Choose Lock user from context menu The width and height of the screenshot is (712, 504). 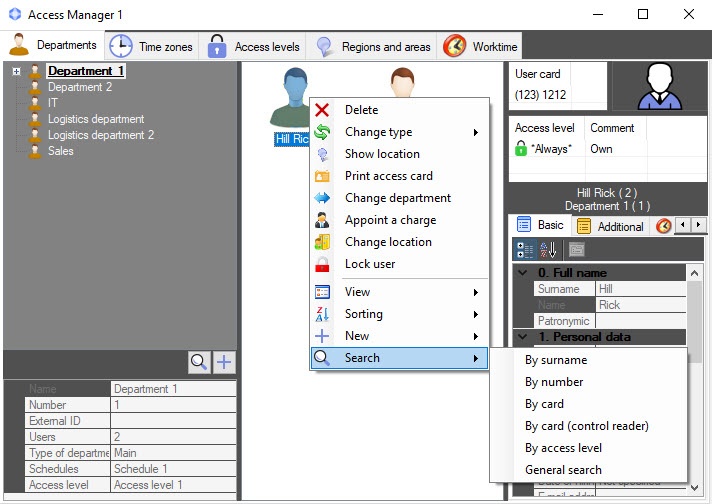point(370,264)
